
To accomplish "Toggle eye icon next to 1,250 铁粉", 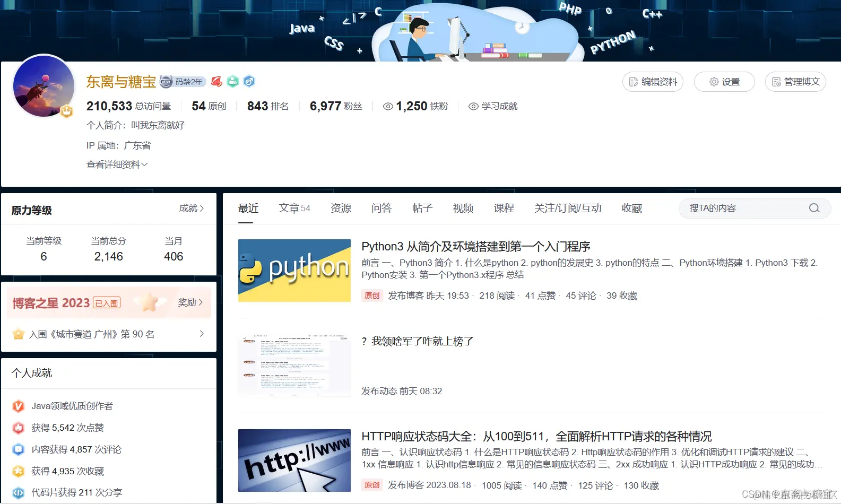I will pyautogui.click(x=388, y=107).
